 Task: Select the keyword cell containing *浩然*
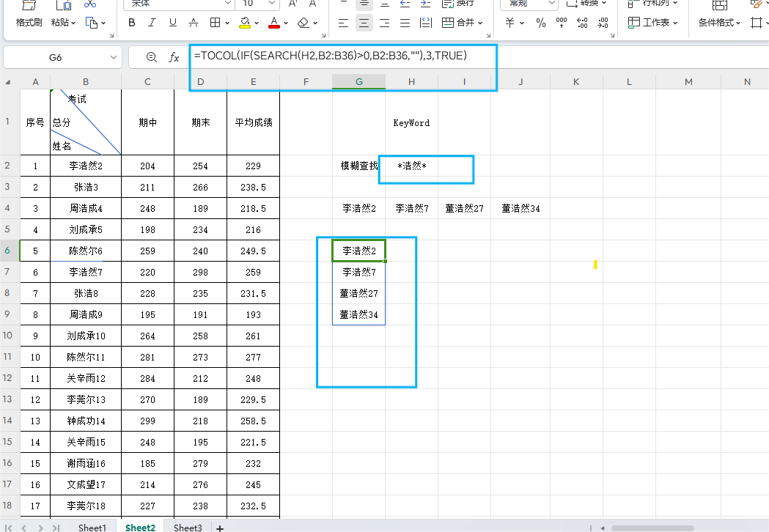(x=411, y=166)
